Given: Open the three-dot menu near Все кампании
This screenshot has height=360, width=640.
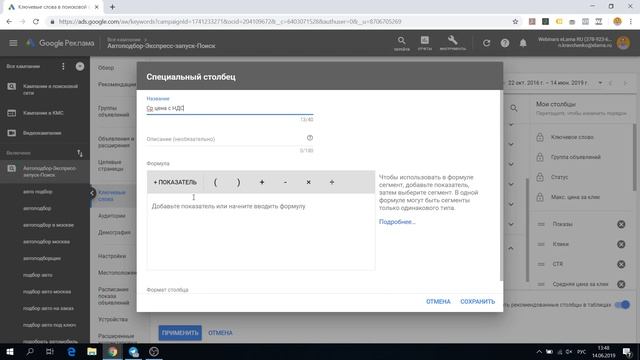Looking at the screenshot, I should tap(63, 66).
